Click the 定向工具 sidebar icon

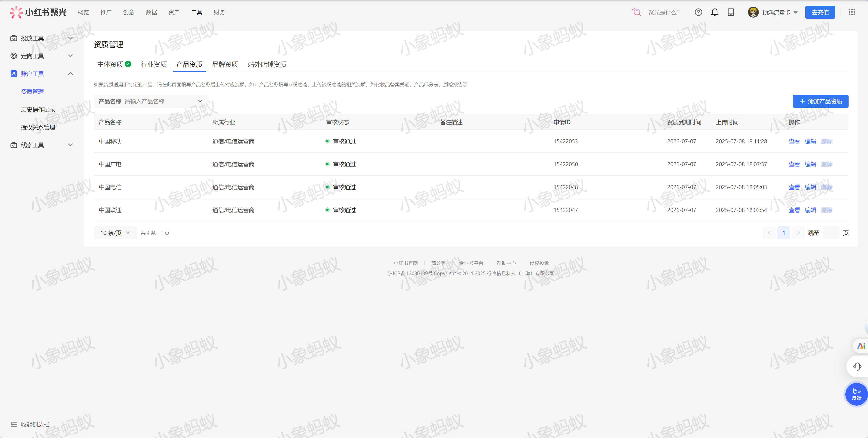(x=13, y=56)
